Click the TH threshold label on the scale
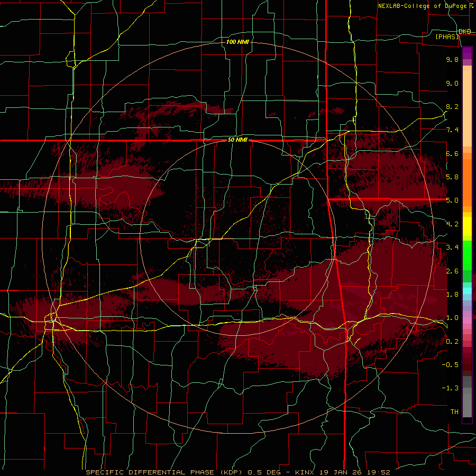The height and width of the screenshot is (476, 476). pyautogui.click(x=454, y=412)
